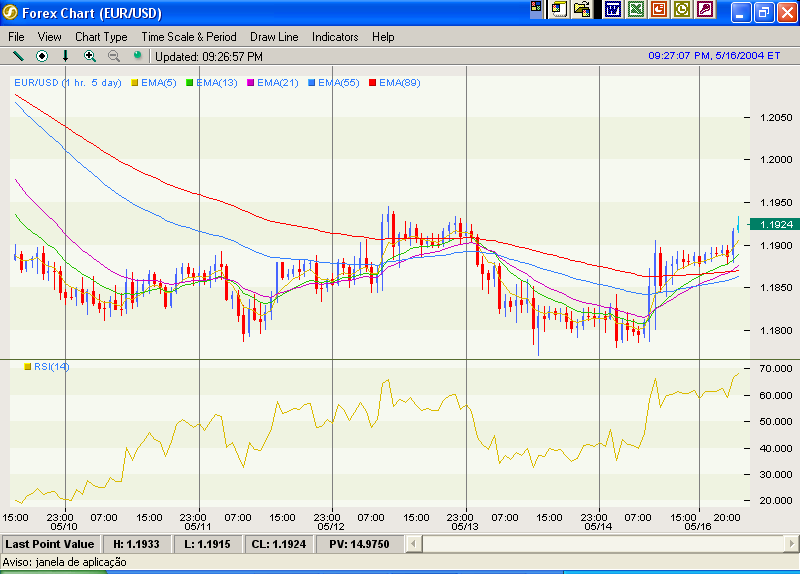Viewport: 800px width, 574px height.
Task: Click the 20.000 RSI axis label
Action: (776, 501)
